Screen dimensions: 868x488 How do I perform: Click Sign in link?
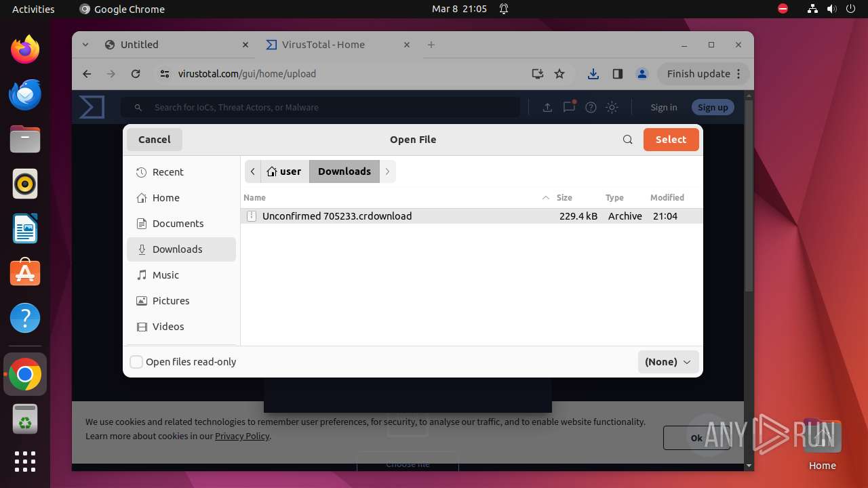[664, 107]
